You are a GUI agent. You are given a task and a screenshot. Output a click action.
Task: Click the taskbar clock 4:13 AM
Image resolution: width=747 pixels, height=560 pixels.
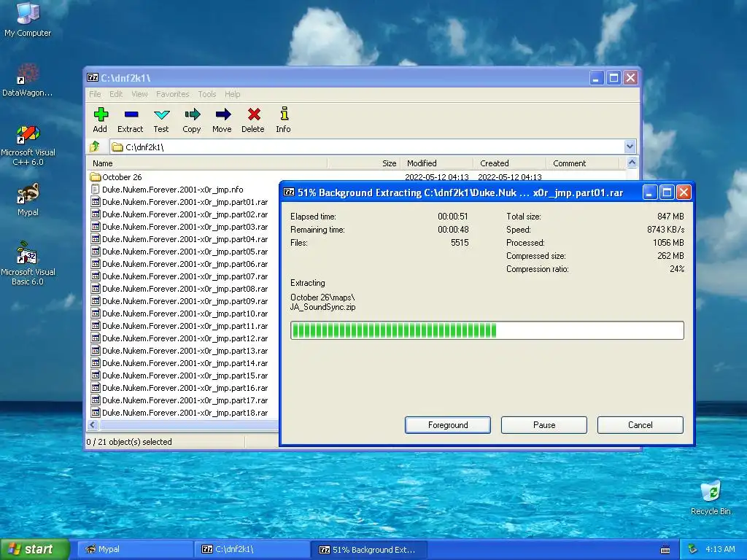pyautogui.click(x=720, y=549)
